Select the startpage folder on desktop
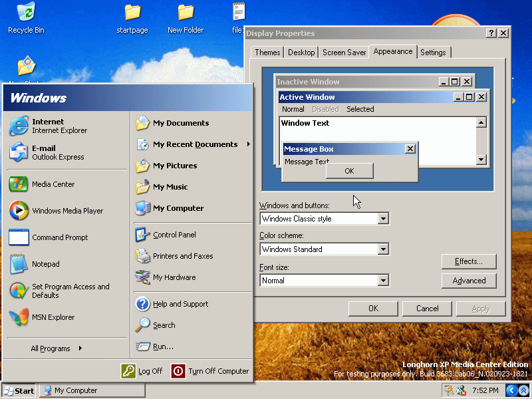This screenshot has width=532, height=399. click(132, 19)
